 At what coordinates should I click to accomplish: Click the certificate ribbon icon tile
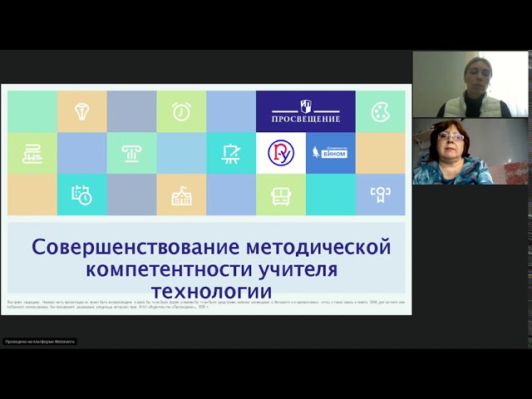tap(381, 195)
